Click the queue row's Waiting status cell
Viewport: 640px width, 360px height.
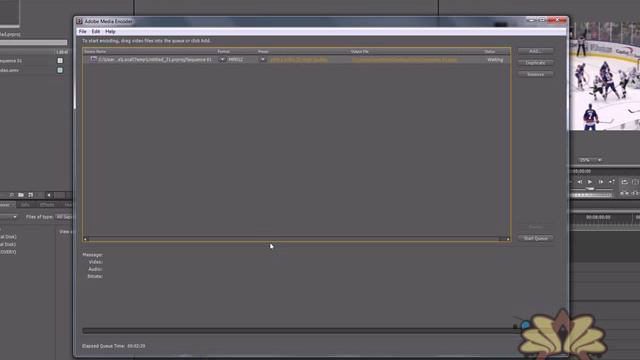(x=495, y=60)
